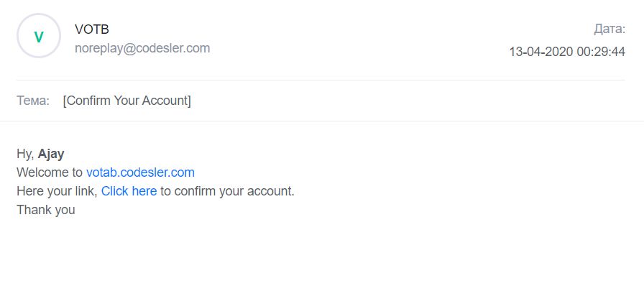The width and height of the screenshot is (644, 286).
Task: Click the Welcome to text
Action: (x=50, y=172)
